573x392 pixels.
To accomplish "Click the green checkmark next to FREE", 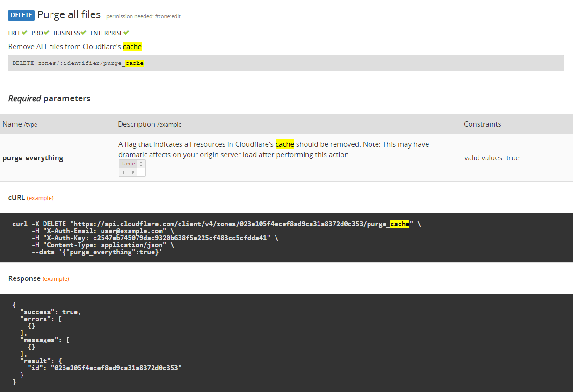I will pos(24,33).
